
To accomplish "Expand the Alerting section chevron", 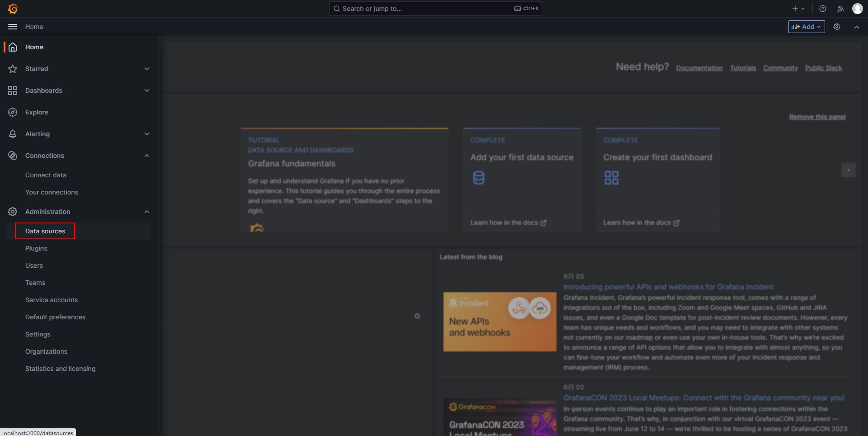I will 147,134.
